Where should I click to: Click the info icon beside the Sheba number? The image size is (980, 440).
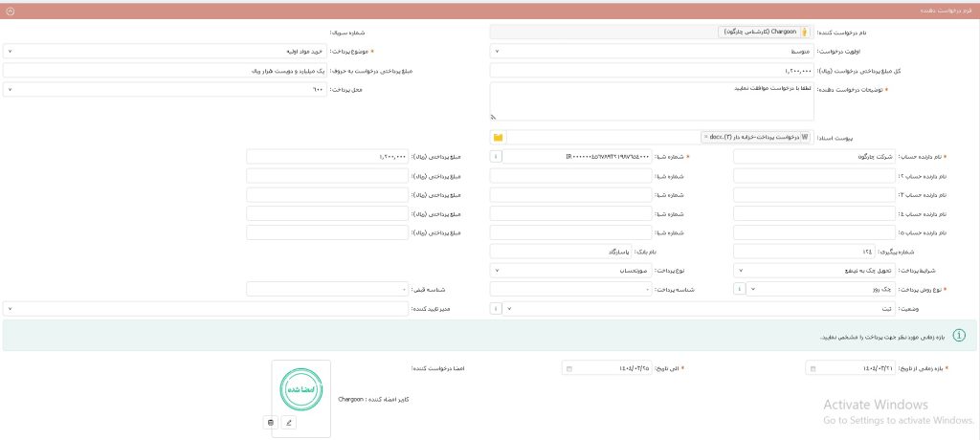click(497, 156)
